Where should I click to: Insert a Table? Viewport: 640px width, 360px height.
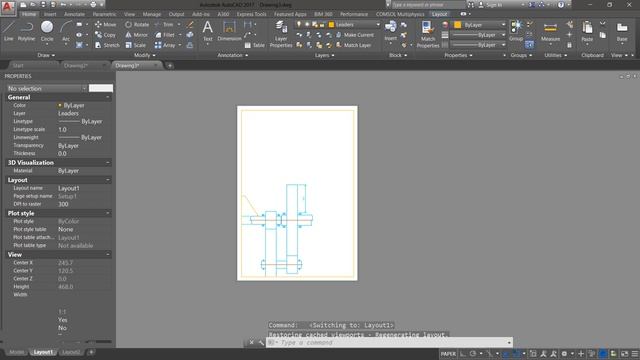pyautogui.click(x=254, y=45)
